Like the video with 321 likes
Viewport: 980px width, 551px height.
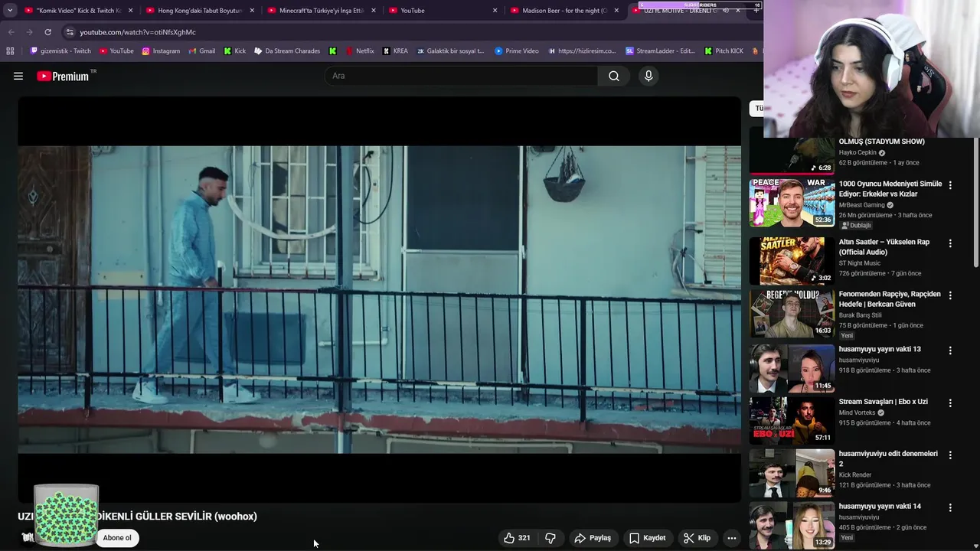(517, 538)
